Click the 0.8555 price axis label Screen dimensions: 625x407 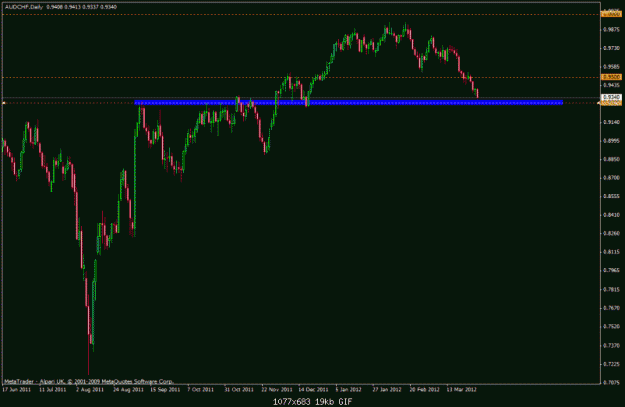[612, 196]
